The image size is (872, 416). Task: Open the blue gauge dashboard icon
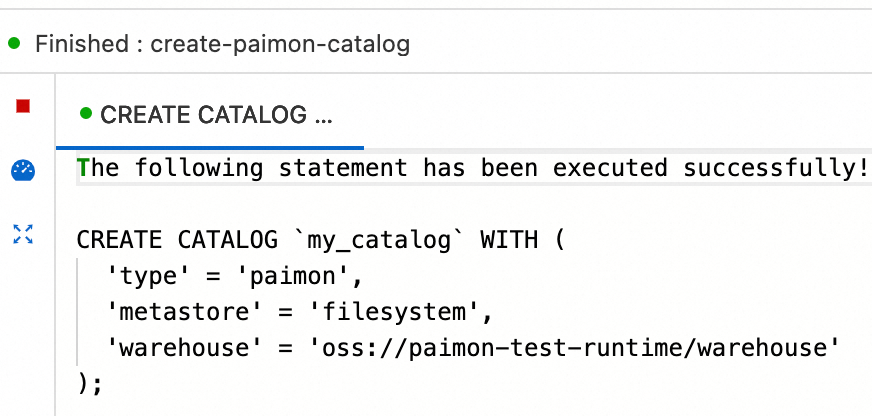point(23,170)
